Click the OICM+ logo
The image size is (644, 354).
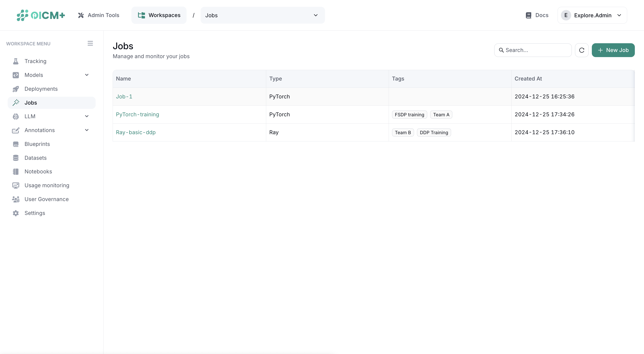click(40, 15)
